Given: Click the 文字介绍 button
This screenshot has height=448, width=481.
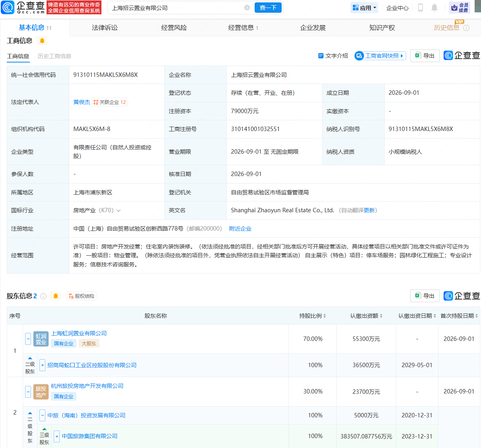Looking at the screenshot, I should (333, 56).
